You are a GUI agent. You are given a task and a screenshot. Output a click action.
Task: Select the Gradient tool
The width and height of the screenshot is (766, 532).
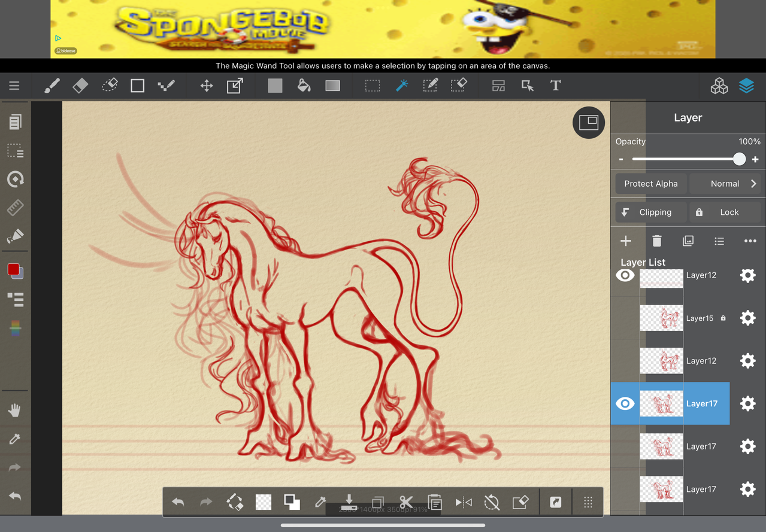click(x=332, y=86)
